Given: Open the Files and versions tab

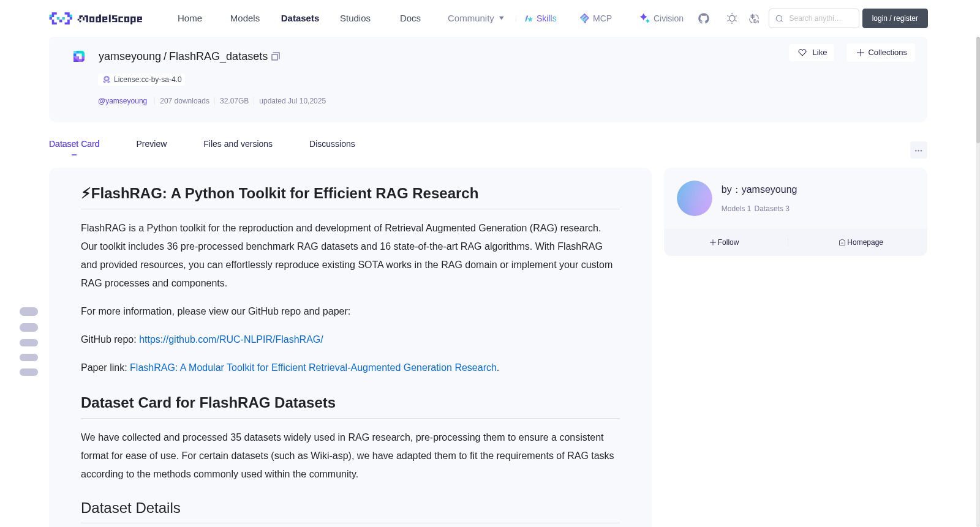Looking at the screenshot, I should point(238,144).
